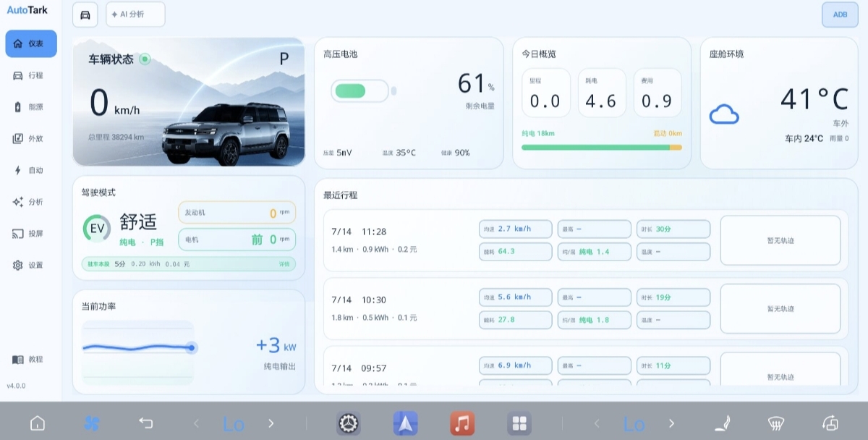Click the 纯电 1.8 chip

tap(595, 319)
